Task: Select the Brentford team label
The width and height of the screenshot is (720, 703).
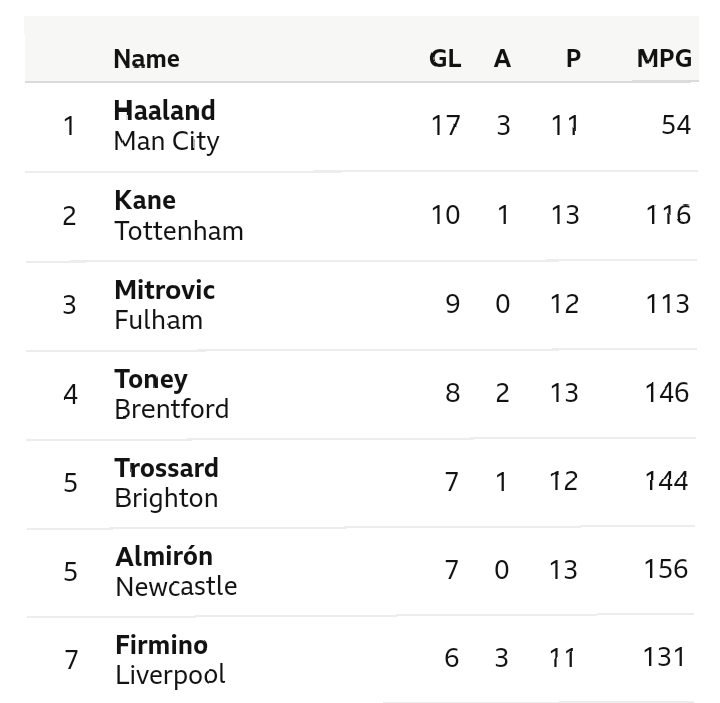Action: click(172, 409)
